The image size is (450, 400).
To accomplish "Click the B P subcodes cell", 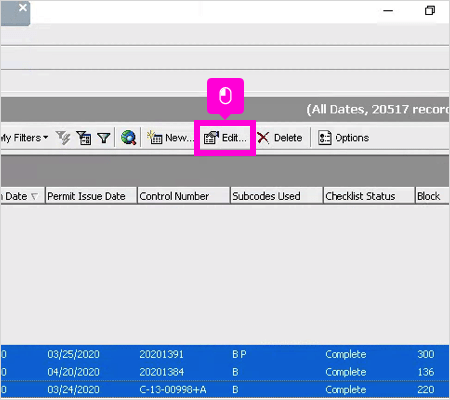I will [x=239, y=354].
